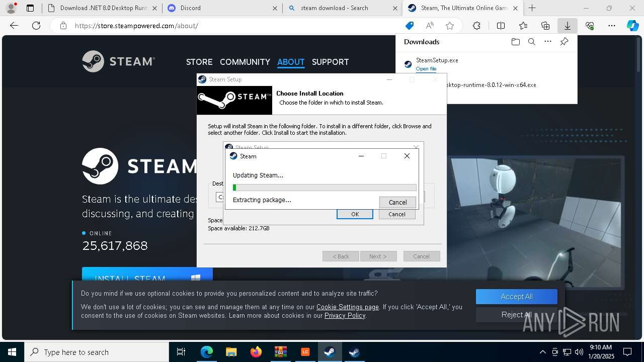
Task: Click Open file link under SteamSetup.exe
Action: [x=426, y=69]
